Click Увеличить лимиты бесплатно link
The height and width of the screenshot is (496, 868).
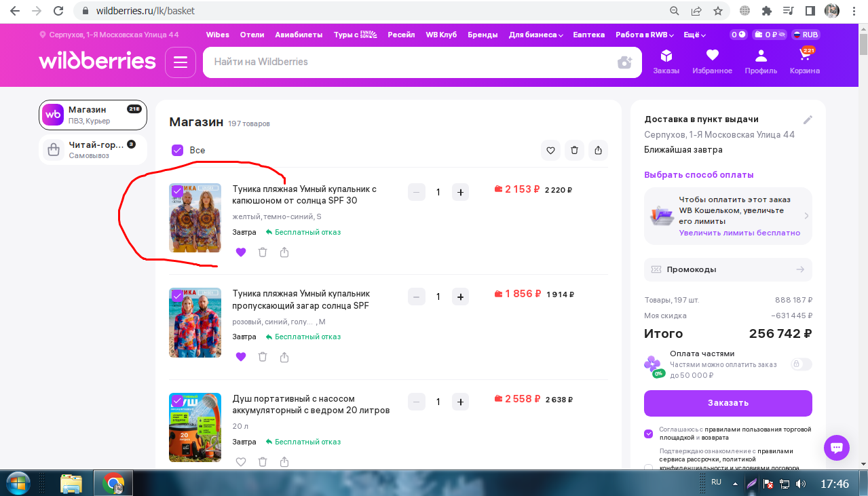coord(740,233)
